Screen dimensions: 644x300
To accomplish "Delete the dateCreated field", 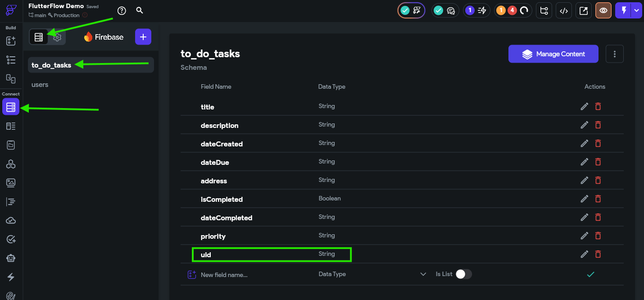I will click(x=598, y=143).
